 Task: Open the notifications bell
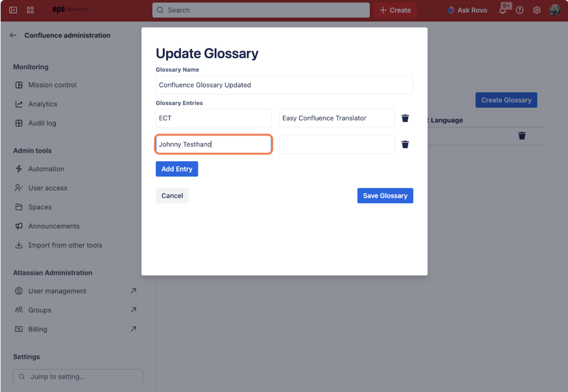(502, 10)
